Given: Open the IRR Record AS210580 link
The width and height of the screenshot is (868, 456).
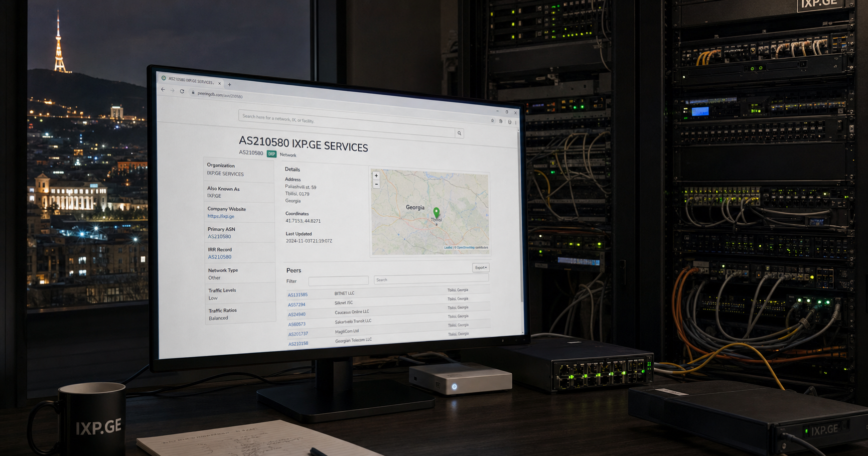Looking at the screenshot, I should [x=220, y=257].
